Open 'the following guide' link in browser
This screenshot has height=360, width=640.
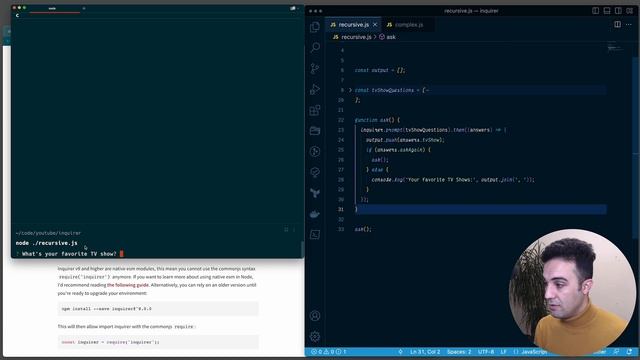pos(128,285)
